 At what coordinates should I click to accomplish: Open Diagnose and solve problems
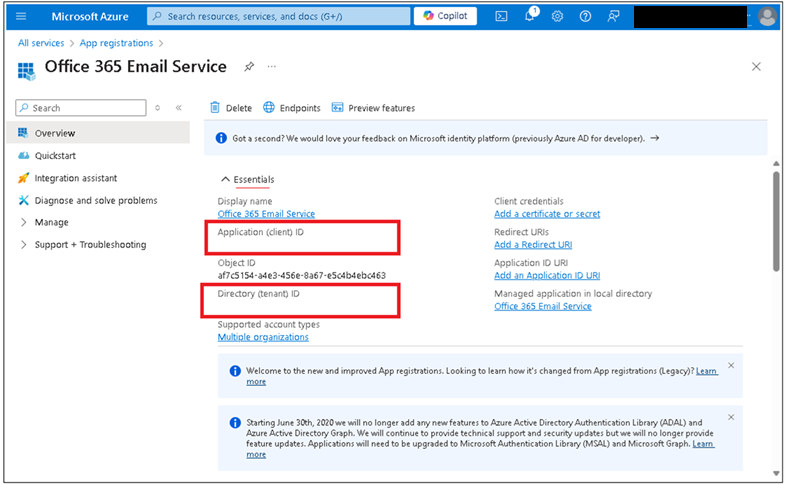[x=98, y=200]
